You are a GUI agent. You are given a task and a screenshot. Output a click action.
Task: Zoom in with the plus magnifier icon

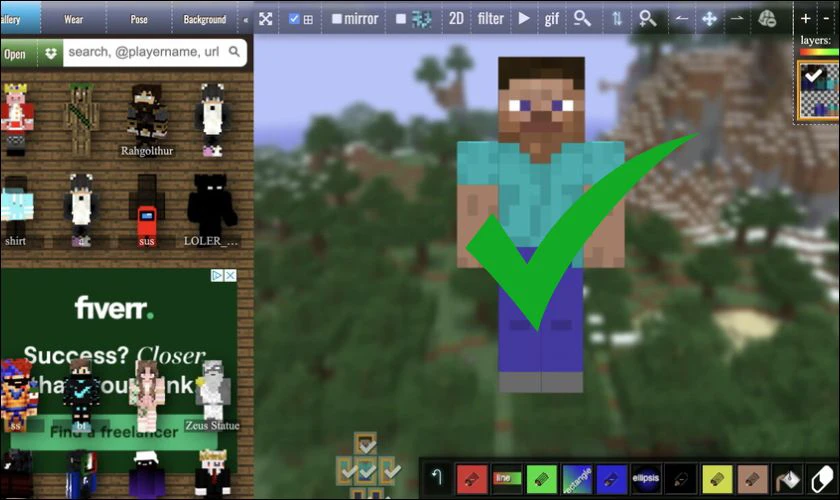click(x=648, y=19)
